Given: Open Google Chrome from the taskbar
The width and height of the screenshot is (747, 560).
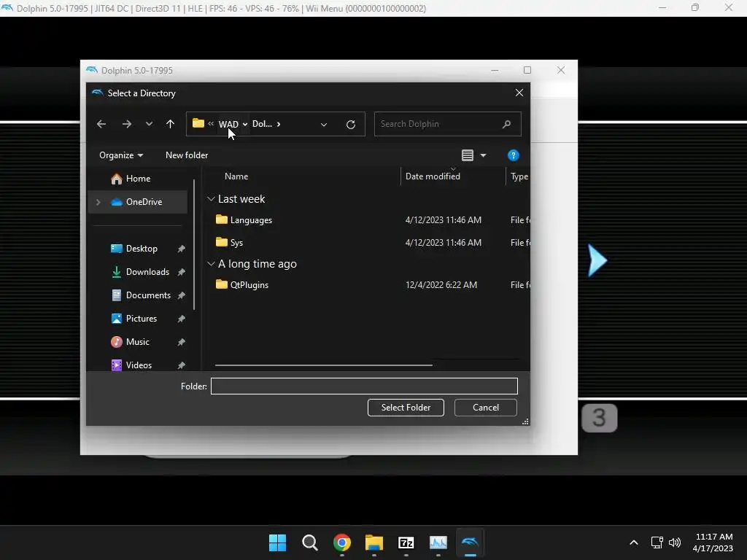Looking at the screenshot, I should click(x=342, y=542).
